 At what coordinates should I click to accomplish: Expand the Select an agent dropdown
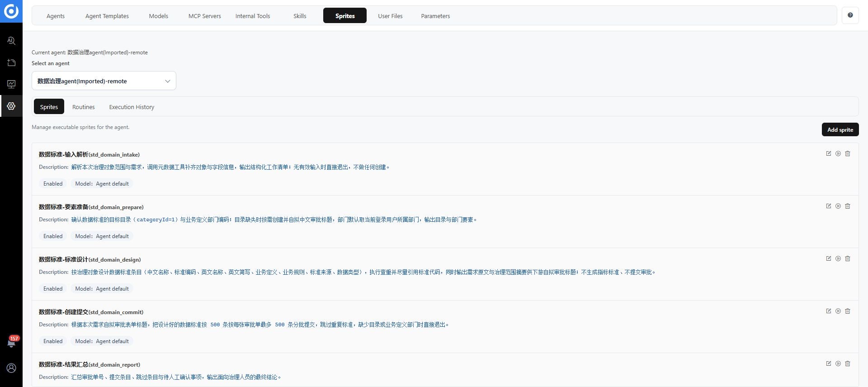pyautogui.click(x=104, y=81)
